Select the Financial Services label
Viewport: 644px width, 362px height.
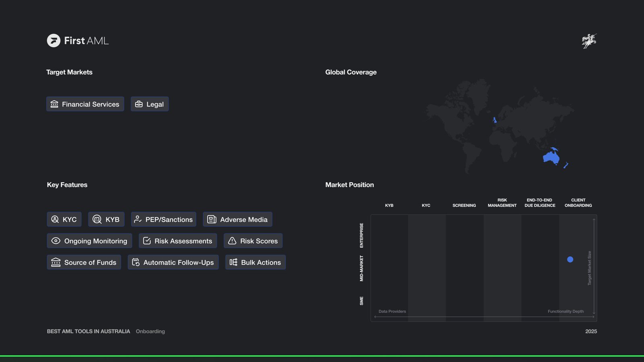coord(91,104)
